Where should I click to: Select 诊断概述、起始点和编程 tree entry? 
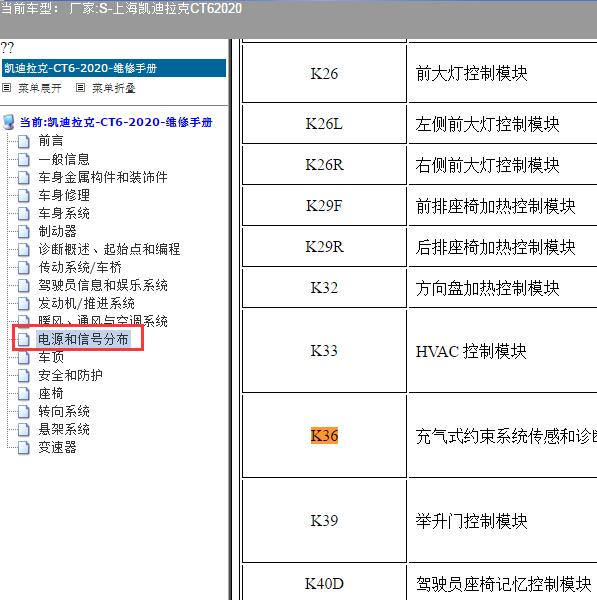tap(109, 249)
